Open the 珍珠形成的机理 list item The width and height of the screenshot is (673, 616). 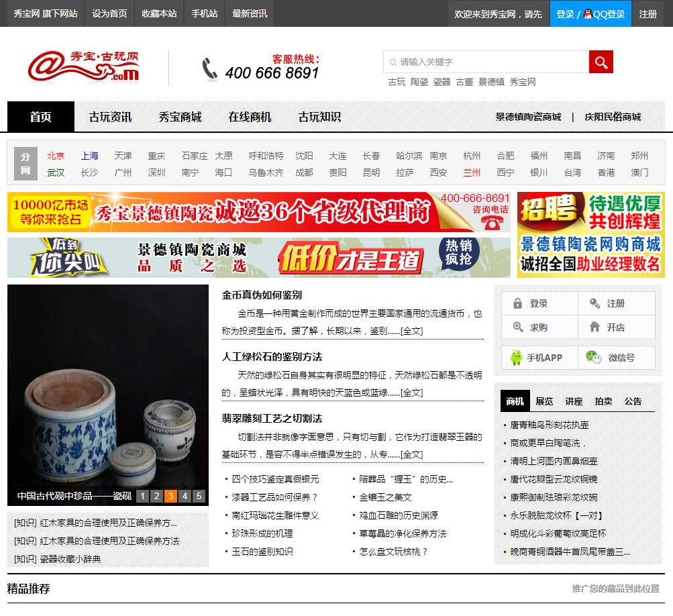tap(262, 533)
